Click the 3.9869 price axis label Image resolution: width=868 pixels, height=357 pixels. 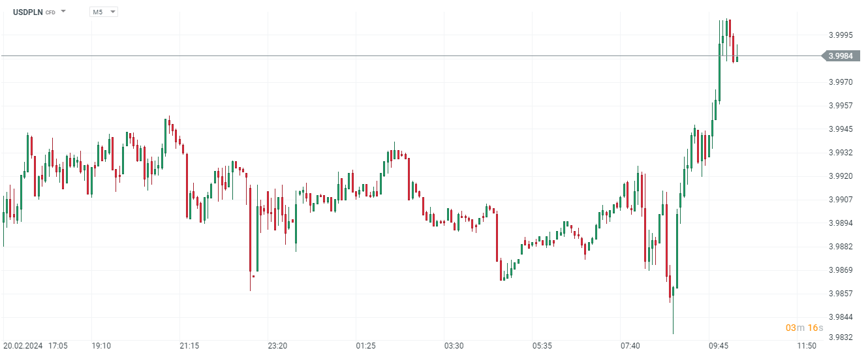841,270
